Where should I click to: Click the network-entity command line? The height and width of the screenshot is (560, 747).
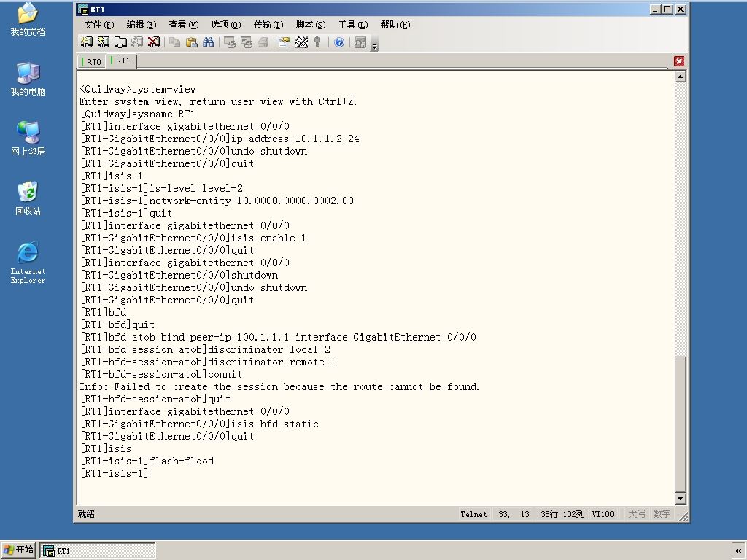pyautogui.click(x=217, y=201)
